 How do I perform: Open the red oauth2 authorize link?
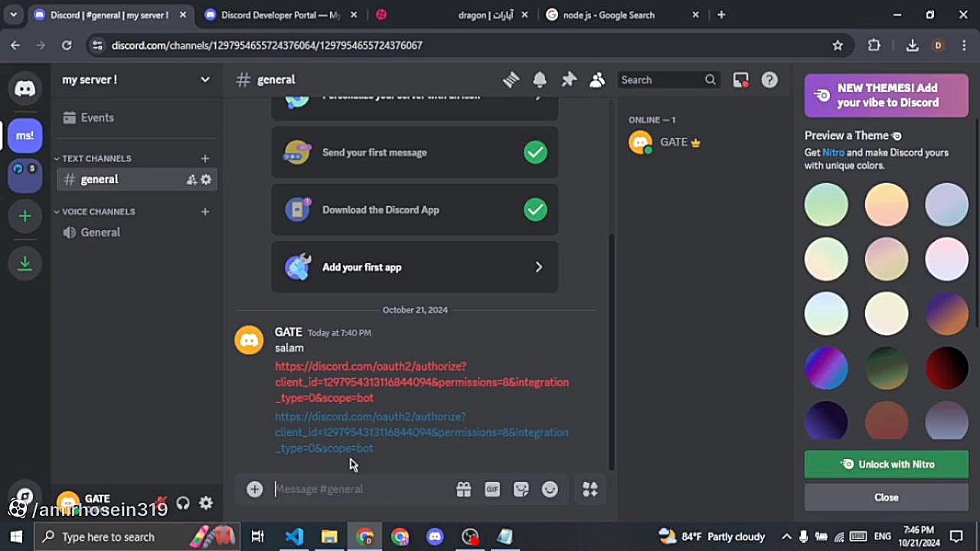[x=422, y=382]
